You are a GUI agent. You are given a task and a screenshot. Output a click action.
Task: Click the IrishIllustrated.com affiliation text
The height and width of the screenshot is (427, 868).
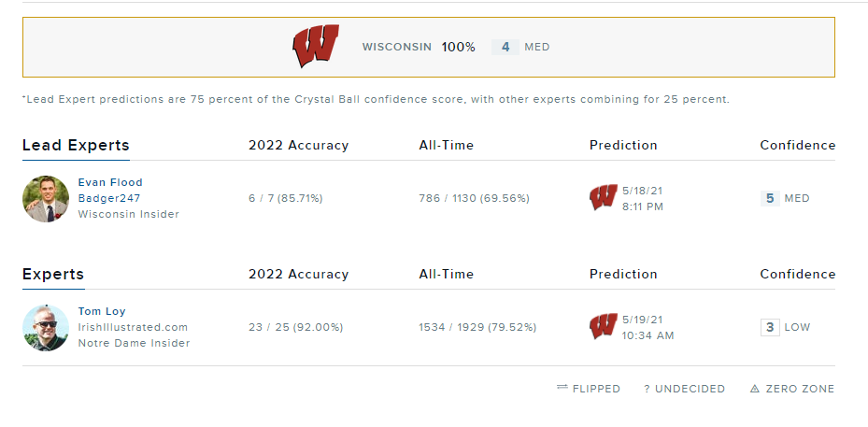(x=133, y=327)
